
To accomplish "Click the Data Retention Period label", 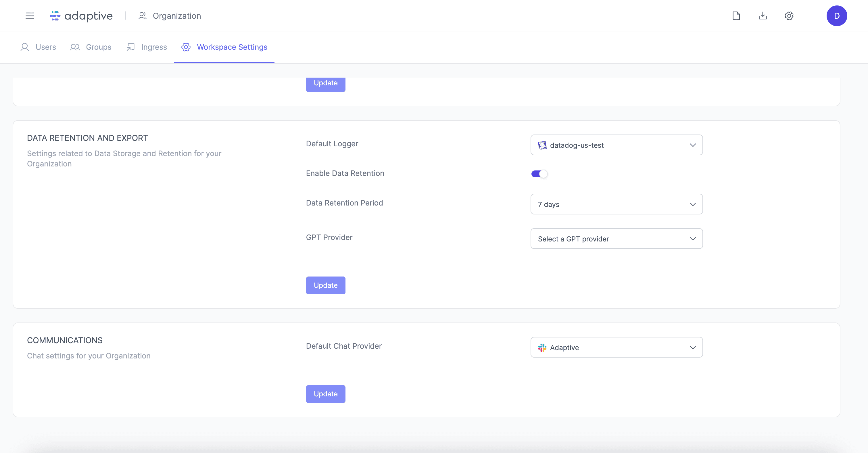I will click(x=344, y=203).
